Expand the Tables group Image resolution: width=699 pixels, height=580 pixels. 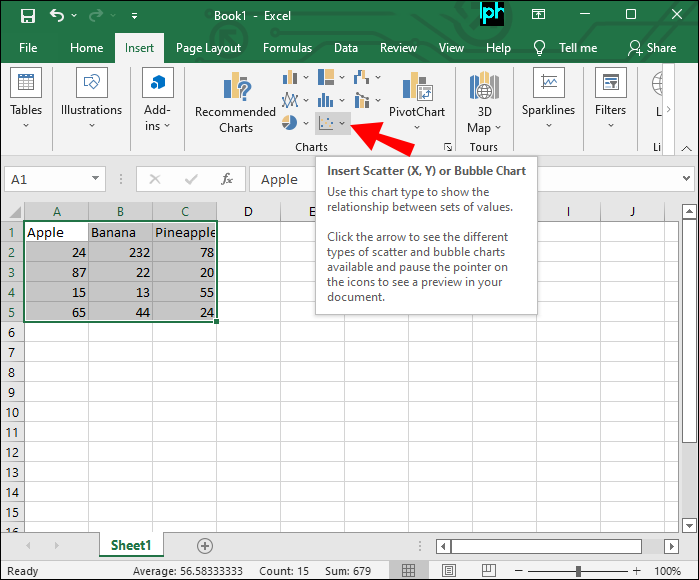pyautogui.click(x=26, y=99)
